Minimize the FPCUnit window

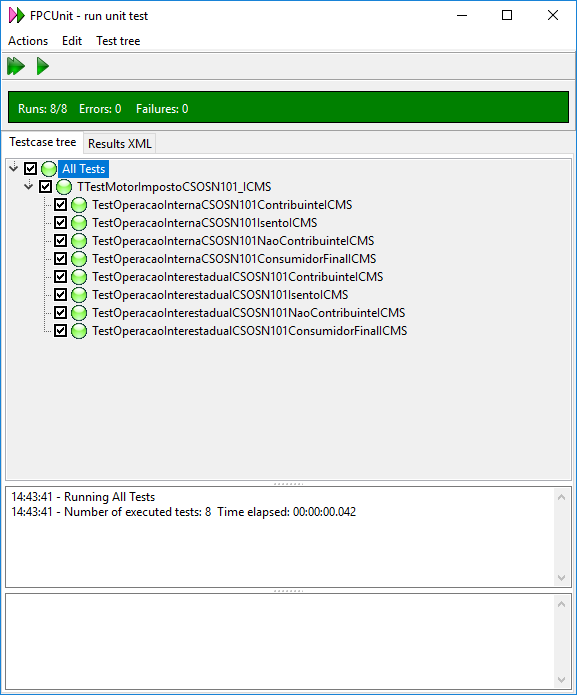coord(462,16)
